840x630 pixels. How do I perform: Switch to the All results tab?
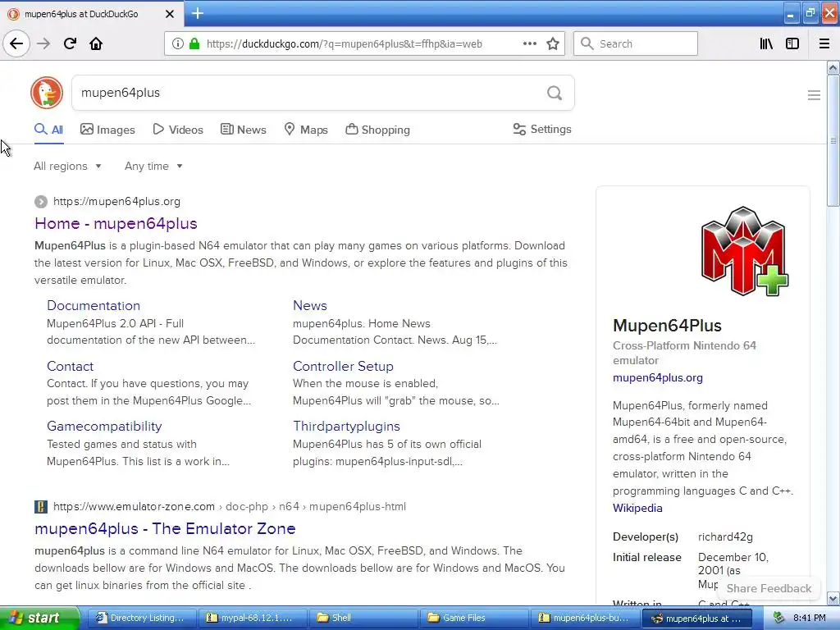(x=48, y=130)
